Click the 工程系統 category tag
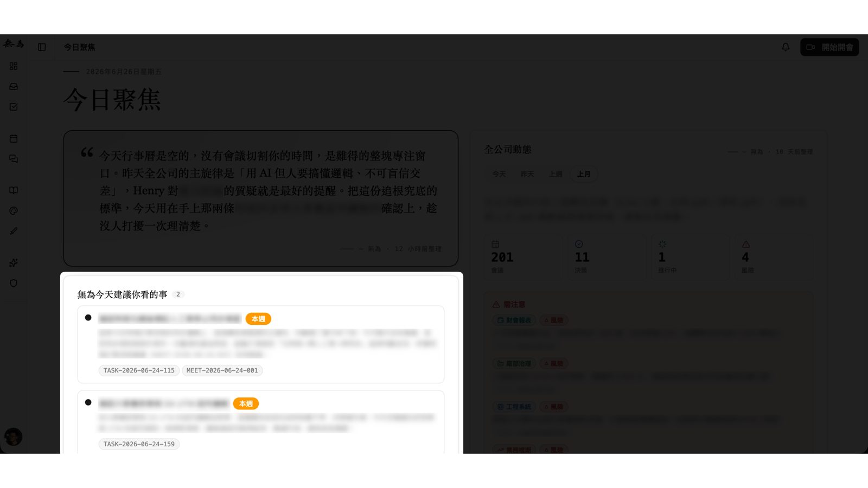The height and width of the screenshot is (488, 868). pyautogui.click(x=514, y=407)
